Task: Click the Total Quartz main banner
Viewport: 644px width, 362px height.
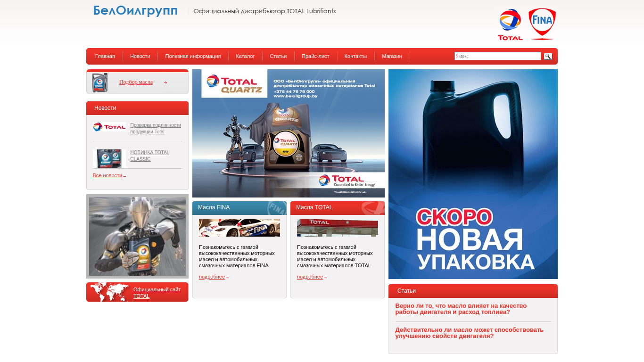Action: tap(289, 133)
